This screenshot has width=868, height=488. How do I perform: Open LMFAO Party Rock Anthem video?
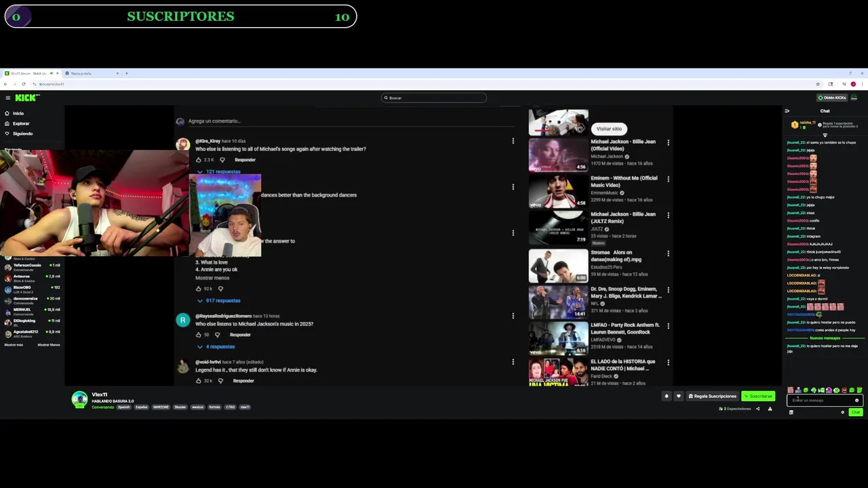point(558,338)
